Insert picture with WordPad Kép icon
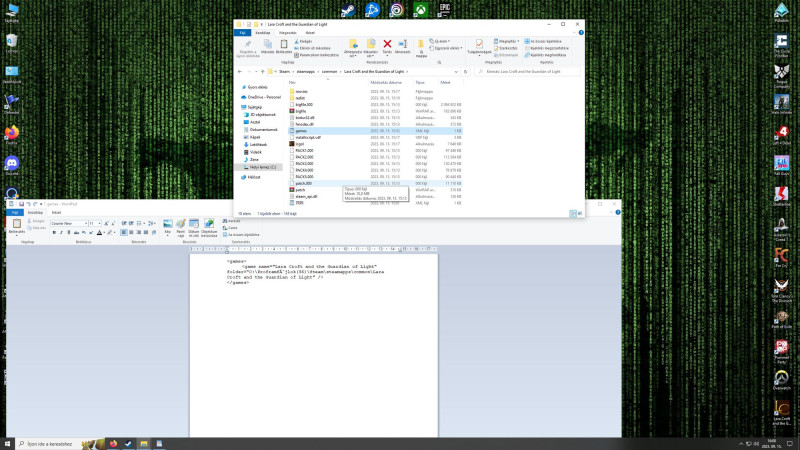Viewport: 800px width, 450px height. click(x=168, y=224)
